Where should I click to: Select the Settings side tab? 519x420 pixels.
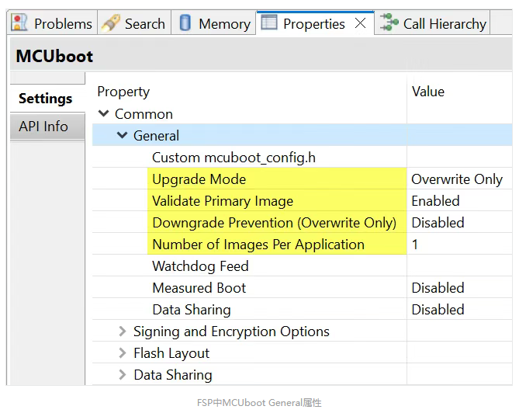click(x=47, y=99)
